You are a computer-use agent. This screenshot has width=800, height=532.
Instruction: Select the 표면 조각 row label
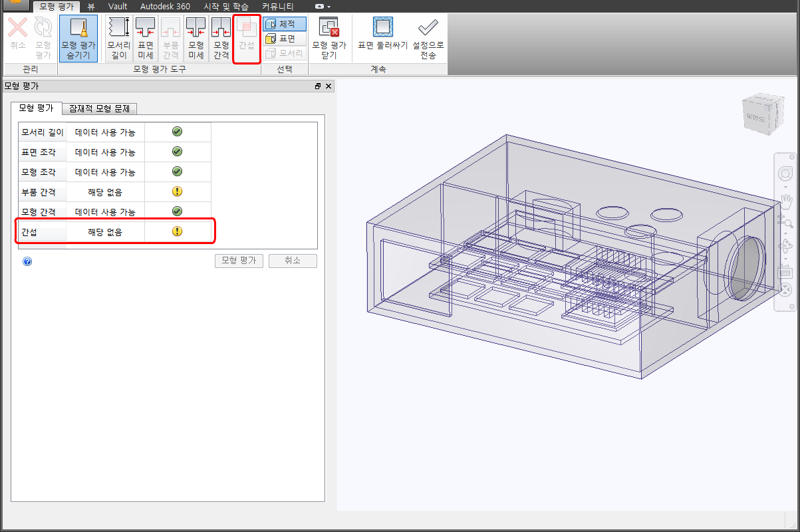[x=42, y=152]
